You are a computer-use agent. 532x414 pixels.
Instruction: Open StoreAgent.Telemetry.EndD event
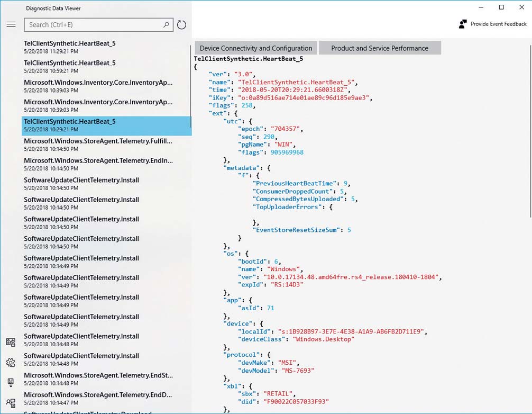coord(106,398)
